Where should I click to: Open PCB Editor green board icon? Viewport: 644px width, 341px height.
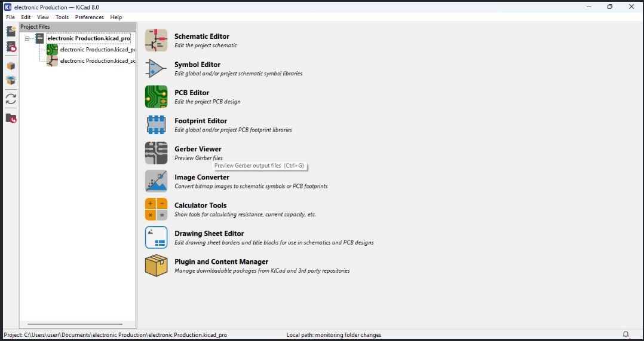(x=156, y=97)
